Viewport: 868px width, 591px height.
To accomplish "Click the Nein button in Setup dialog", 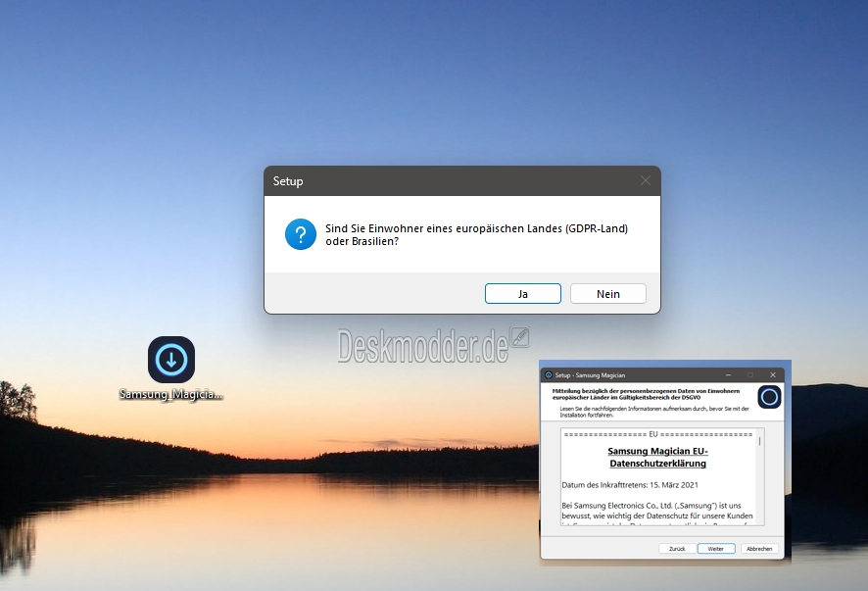I will coord(607,294).
